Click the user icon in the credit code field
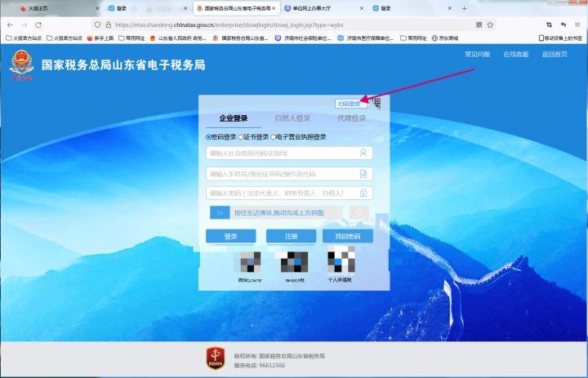588x378 pixels. point(363,153)
